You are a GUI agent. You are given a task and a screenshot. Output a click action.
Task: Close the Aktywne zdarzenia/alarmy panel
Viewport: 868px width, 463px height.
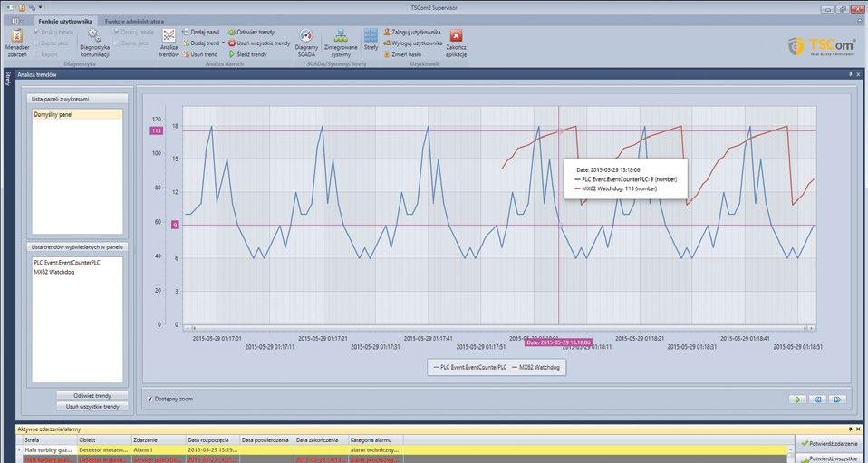859,429
